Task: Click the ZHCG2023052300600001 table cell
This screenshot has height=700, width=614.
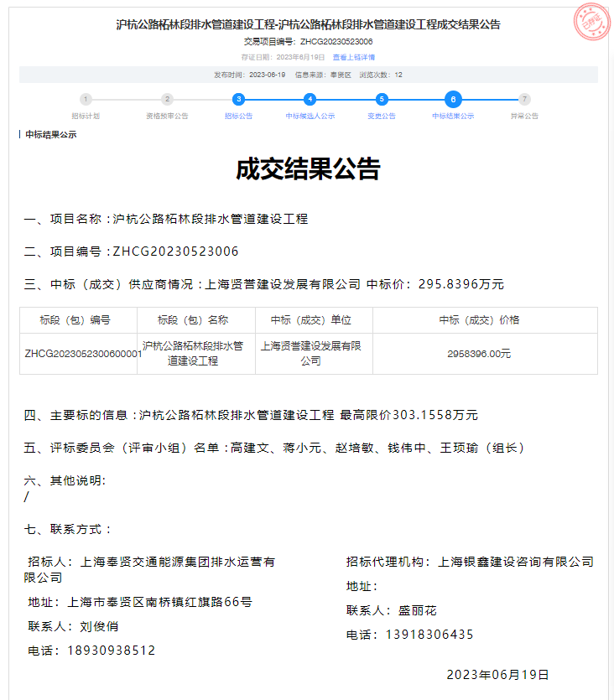Action: [83, 354]
